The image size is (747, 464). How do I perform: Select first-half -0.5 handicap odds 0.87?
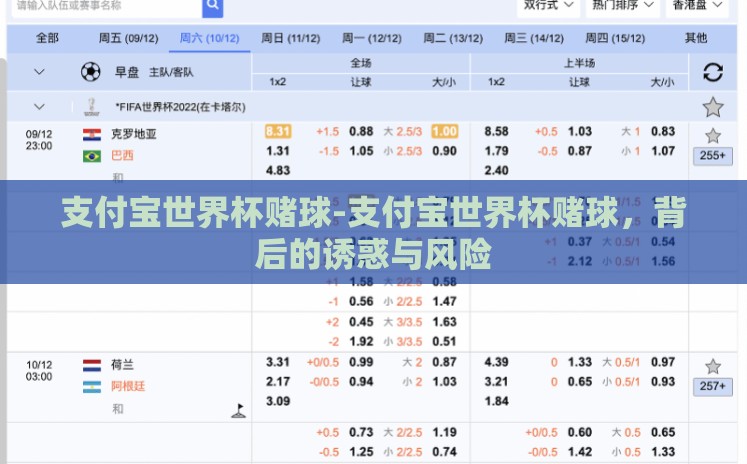580,151
